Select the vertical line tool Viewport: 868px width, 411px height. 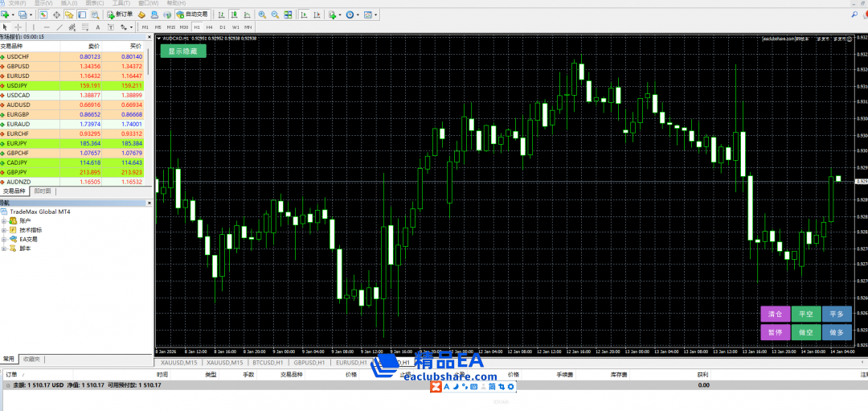point(33,27)
